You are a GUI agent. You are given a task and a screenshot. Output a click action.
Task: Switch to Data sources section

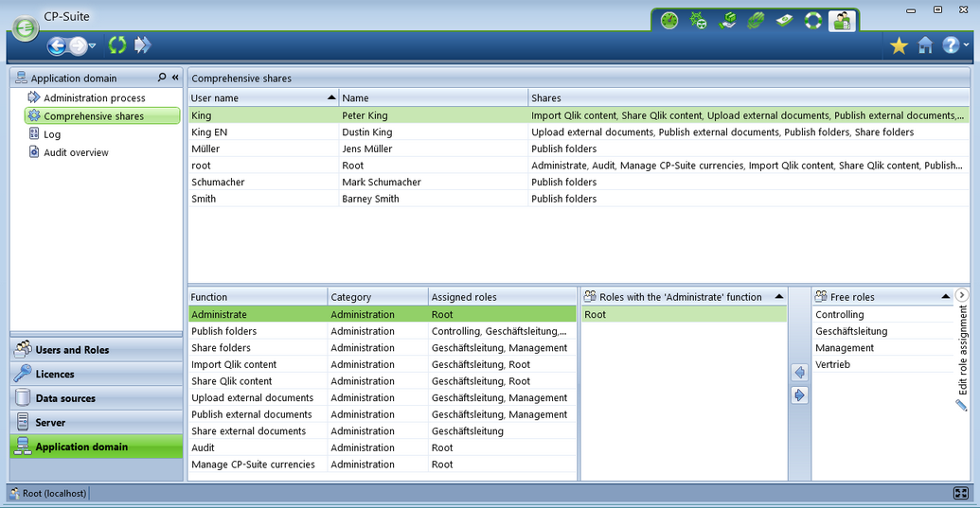point(97,398)
